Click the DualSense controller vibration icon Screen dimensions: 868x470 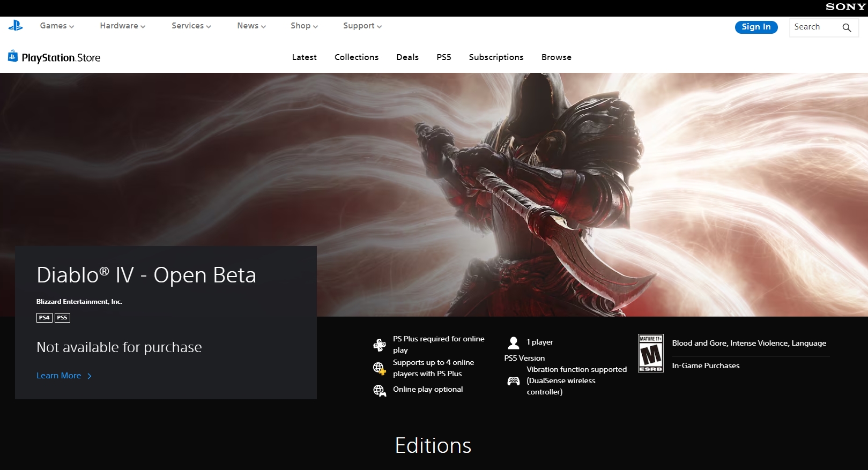(x=514, y=381)
